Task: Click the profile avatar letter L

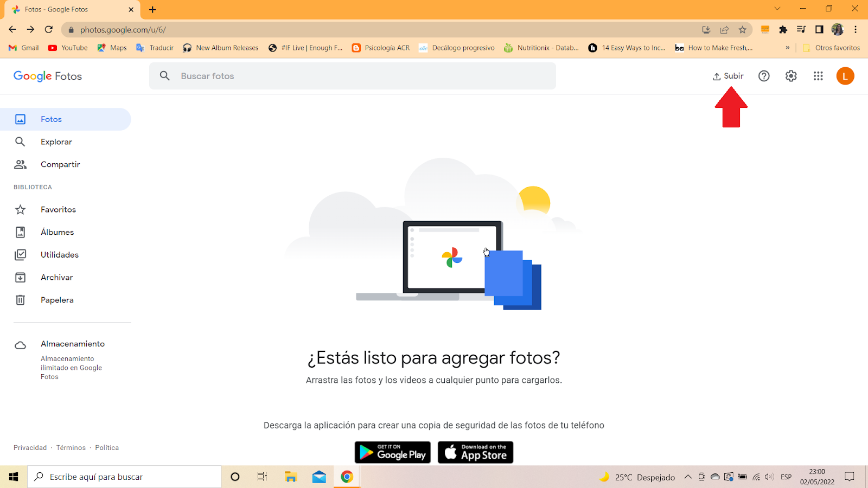Action: tap(845, 76)
